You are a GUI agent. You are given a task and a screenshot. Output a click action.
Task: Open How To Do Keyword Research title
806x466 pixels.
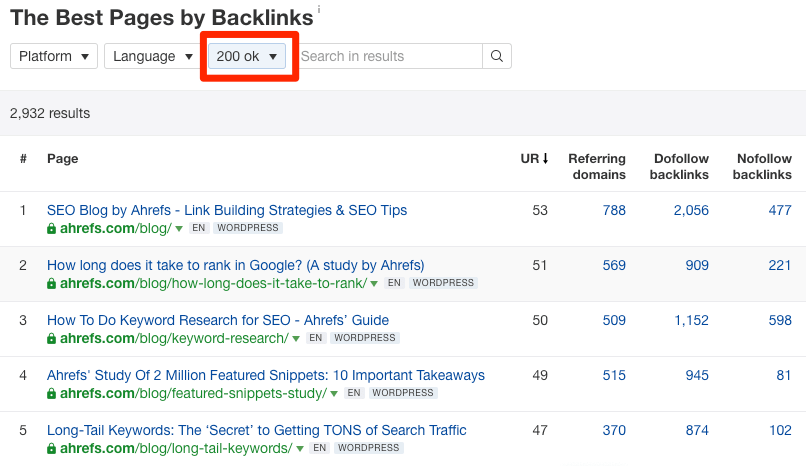(x=218, y=320)
